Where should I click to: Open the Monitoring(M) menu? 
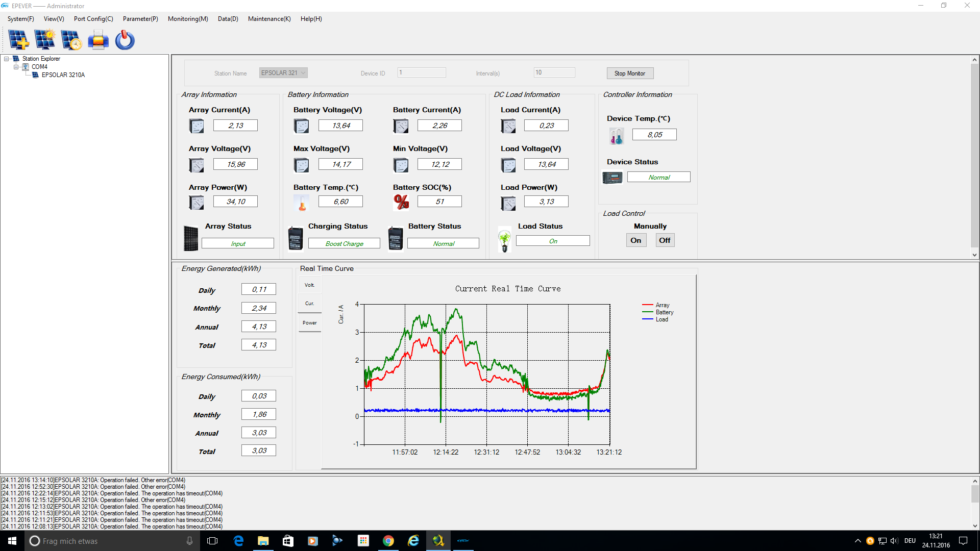pyautogui.click(x=188, y=19)
